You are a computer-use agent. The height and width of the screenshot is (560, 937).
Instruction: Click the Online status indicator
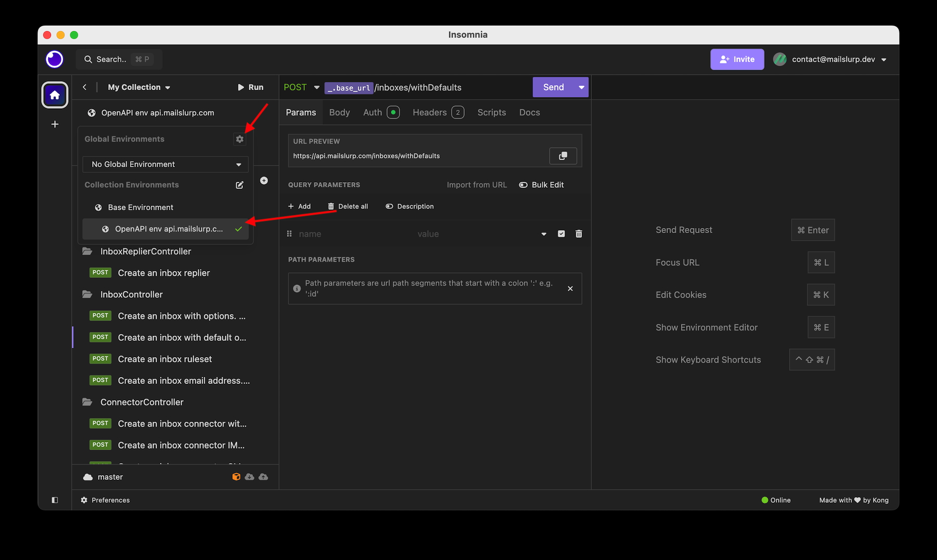(x=776, y=500)
